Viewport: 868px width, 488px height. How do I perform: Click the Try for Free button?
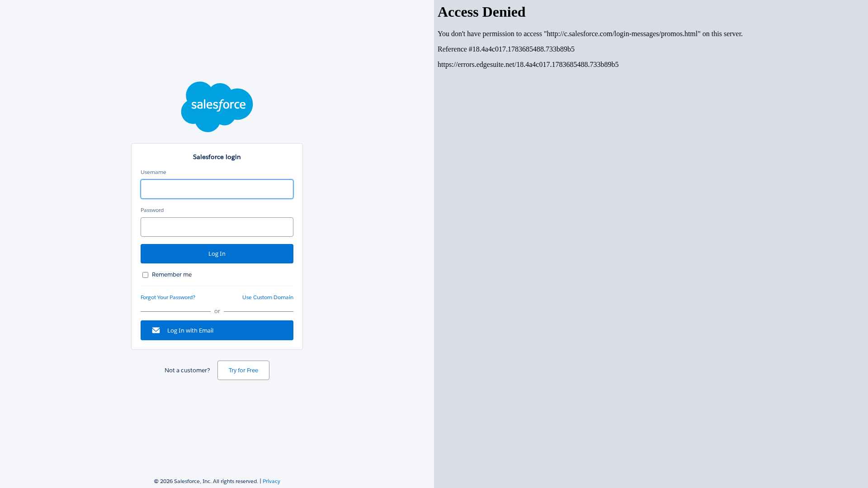click(x=243, y=370)
